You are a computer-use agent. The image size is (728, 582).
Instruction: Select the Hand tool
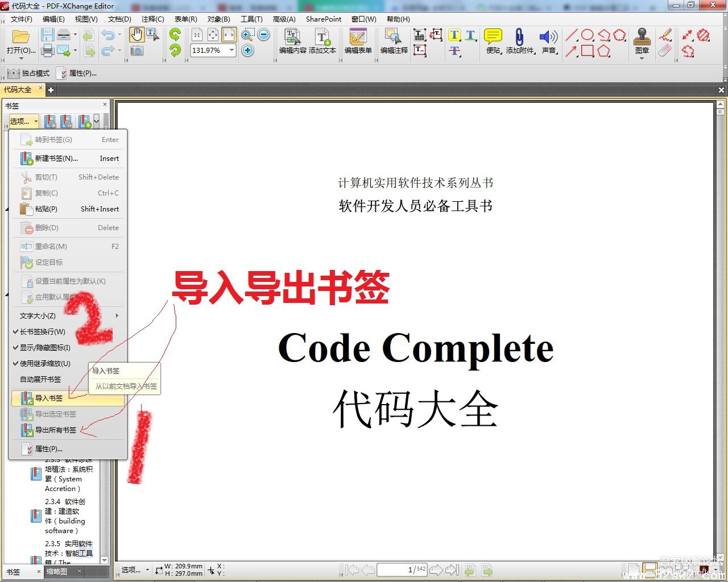click(136, 35)
